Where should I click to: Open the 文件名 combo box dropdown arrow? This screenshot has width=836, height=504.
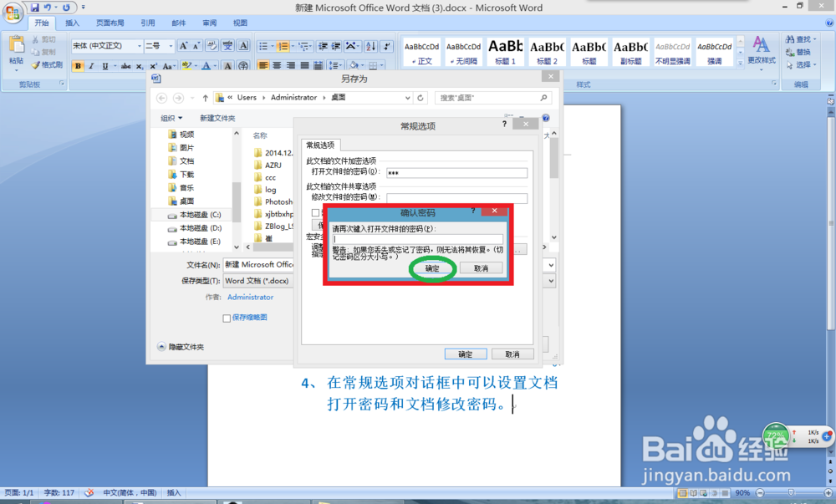pos(551,265)
